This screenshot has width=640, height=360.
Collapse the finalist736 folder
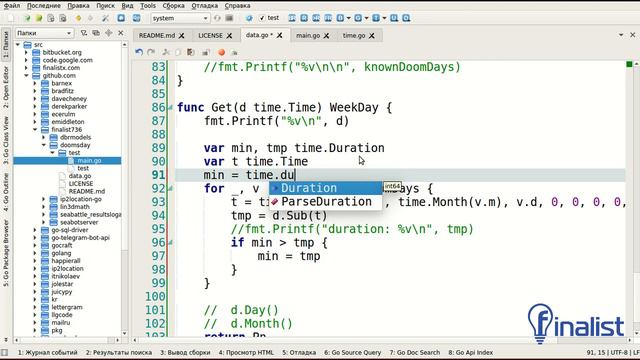pyautogui.click(x=35, y=130)
